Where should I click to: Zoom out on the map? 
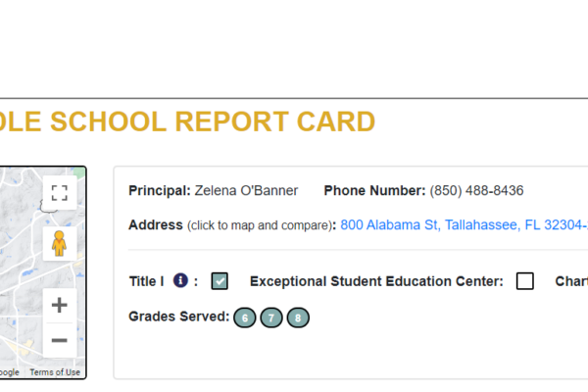pyautogui.click(x=59, y=340)
